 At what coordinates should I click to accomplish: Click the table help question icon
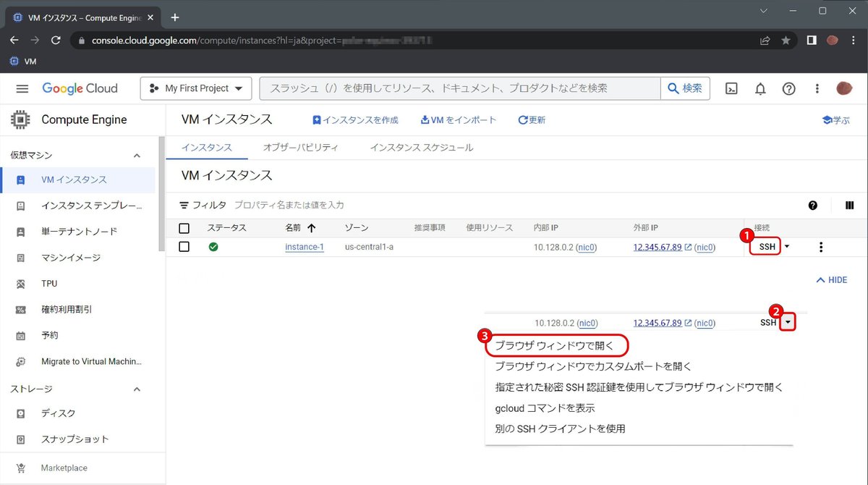pyautogui.click(x=813, y=206)
